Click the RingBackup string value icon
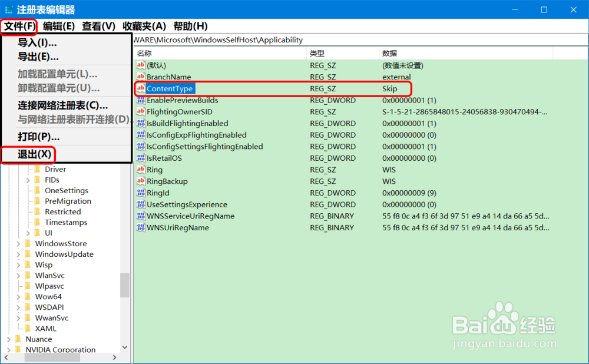The image size is (589, 364). [141, 181]
